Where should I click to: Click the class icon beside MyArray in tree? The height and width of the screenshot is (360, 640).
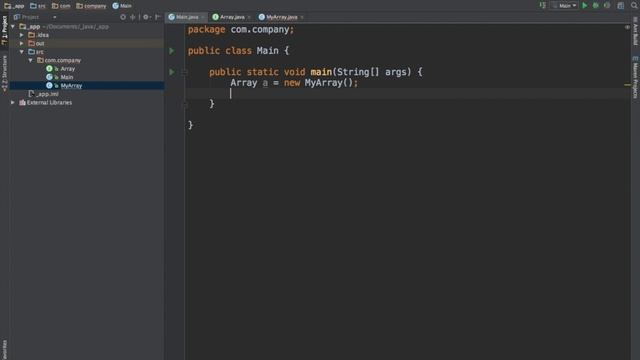49,86
